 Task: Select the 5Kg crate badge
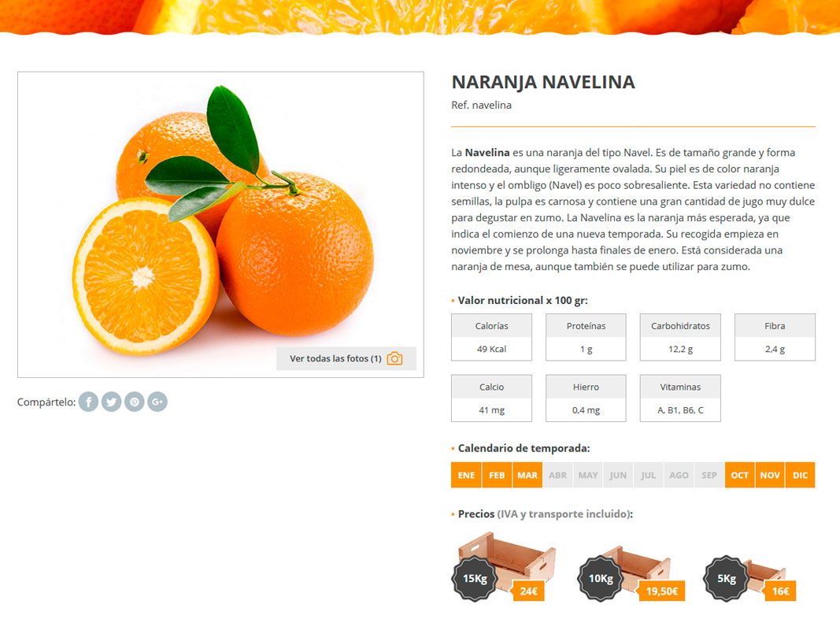click(x=727, y=579)
